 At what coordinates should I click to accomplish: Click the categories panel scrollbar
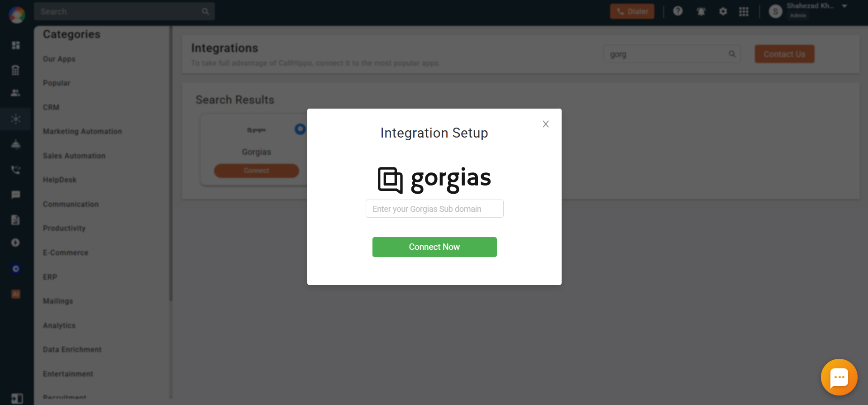pos(171,163)
